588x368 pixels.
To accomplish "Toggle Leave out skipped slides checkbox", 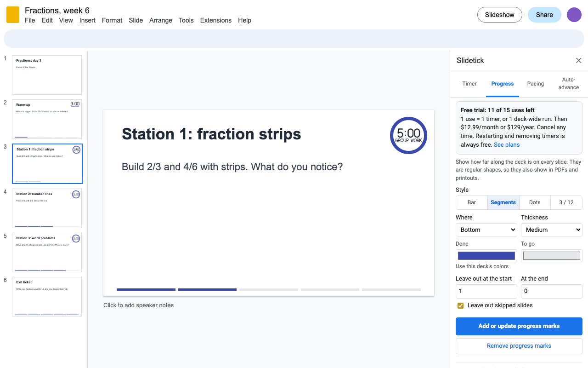I will (x=460, y=305).
